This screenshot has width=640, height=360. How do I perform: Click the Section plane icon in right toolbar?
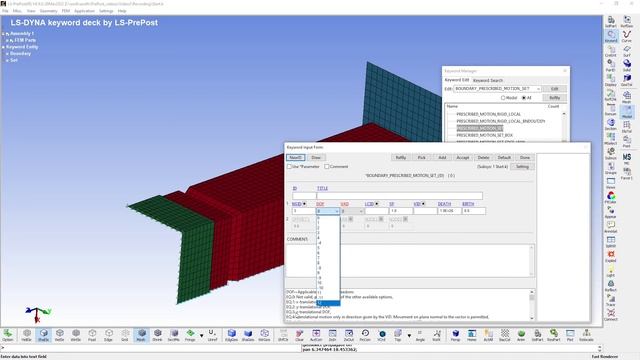(x=611, y=124)
